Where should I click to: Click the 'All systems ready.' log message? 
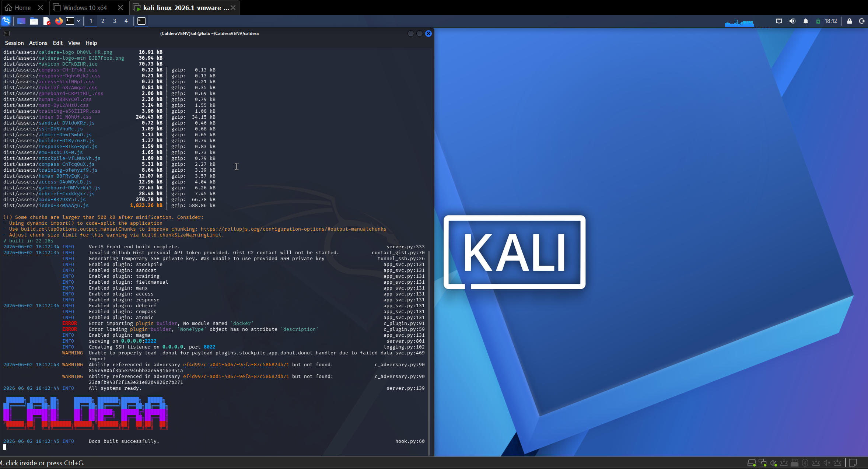(115, 388)
